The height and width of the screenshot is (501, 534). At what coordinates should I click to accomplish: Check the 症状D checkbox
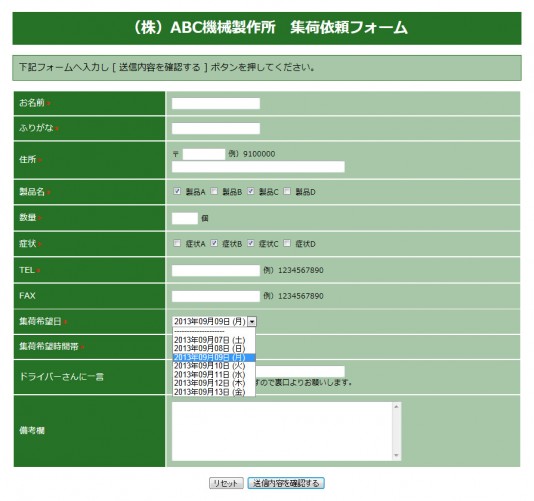click(x=287, y=243)
